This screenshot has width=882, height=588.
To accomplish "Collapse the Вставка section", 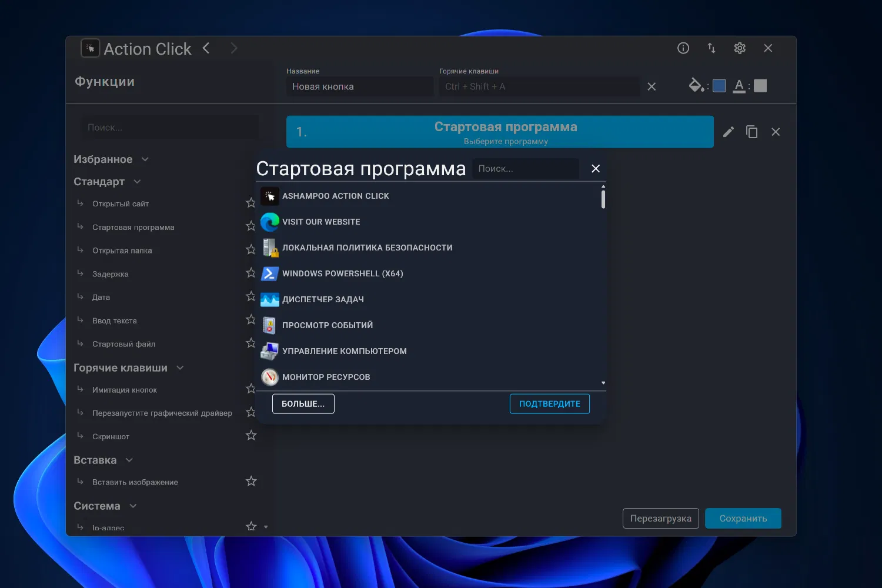I will 129,460.
